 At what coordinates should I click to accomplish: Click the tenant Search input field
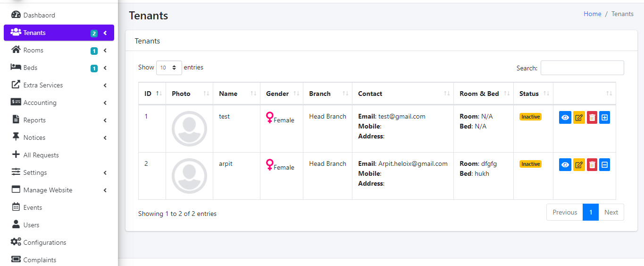tap(582, 68)
